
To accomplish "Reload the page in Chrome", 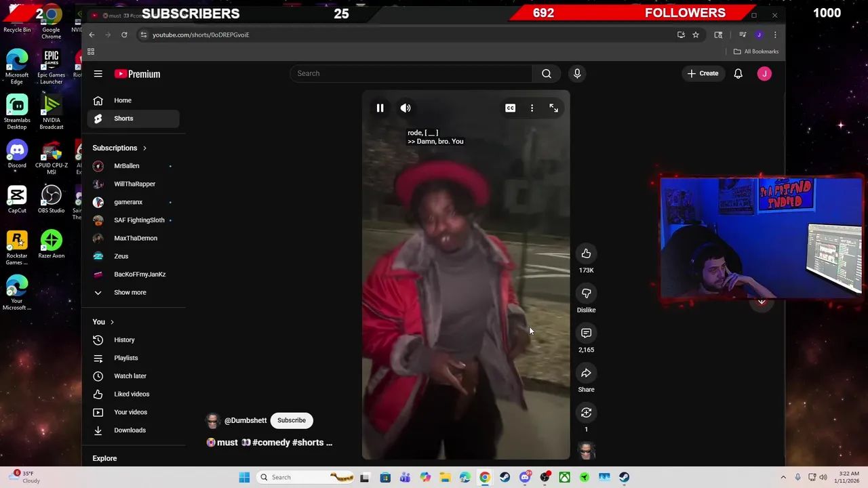I will point(124,35).
